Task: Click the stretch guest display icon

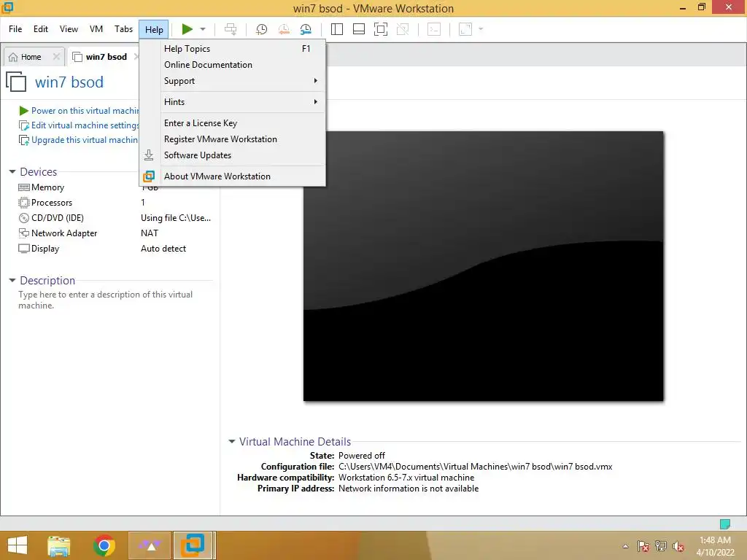Action: [x=465, y=29]
